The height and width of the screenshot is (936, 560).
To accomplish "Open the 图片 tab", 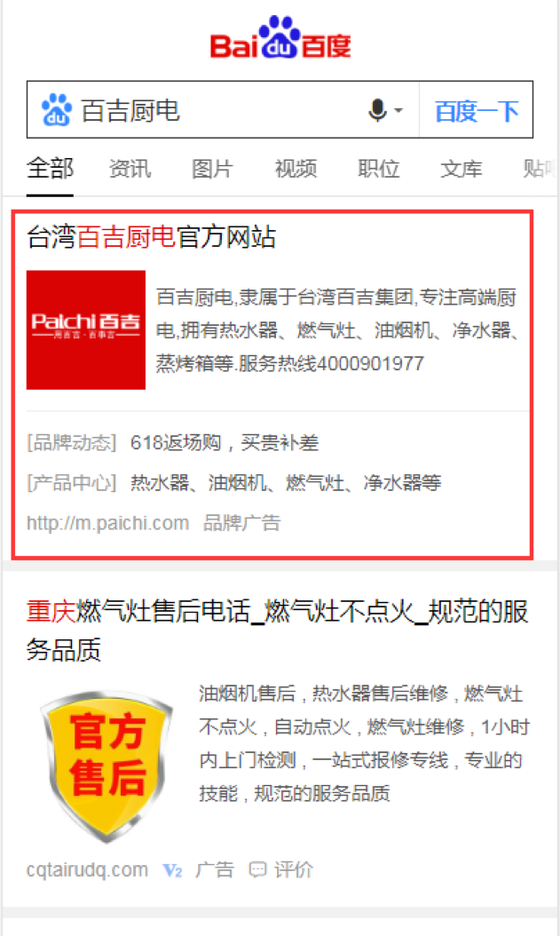I will point(212,169).
